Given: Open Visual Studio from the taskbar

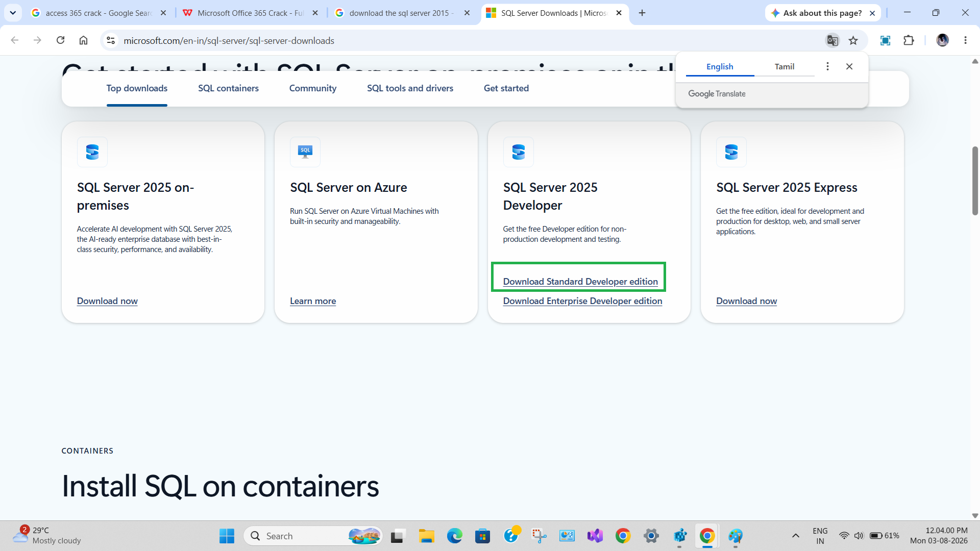Looking at the screenshot, I should click(595, 536).
